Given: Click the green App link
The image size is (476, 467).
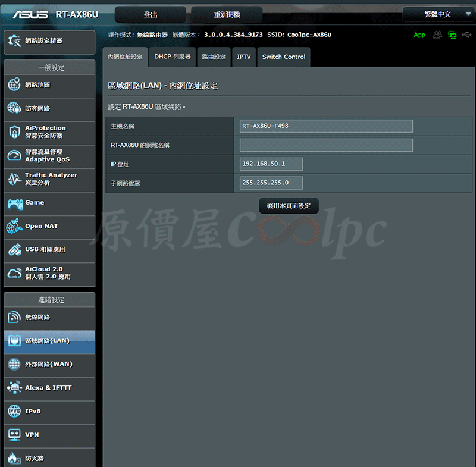Looking at the screenshot, I should [x=419, y=35].
